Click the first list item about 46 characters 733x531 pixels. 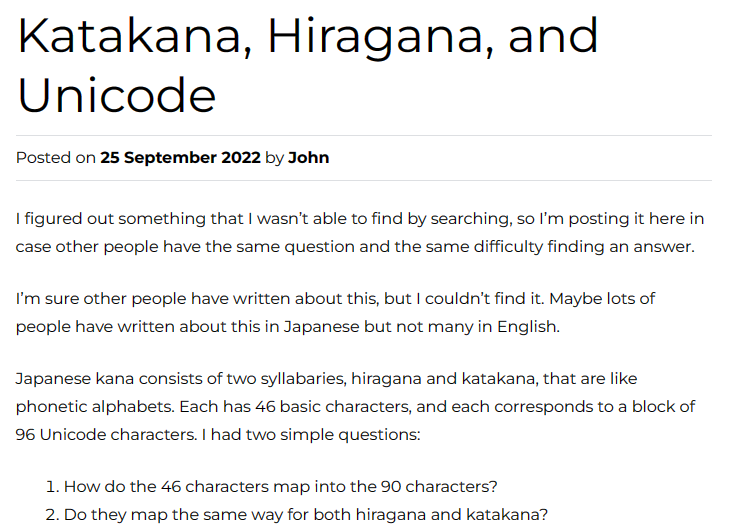point(280,487)
